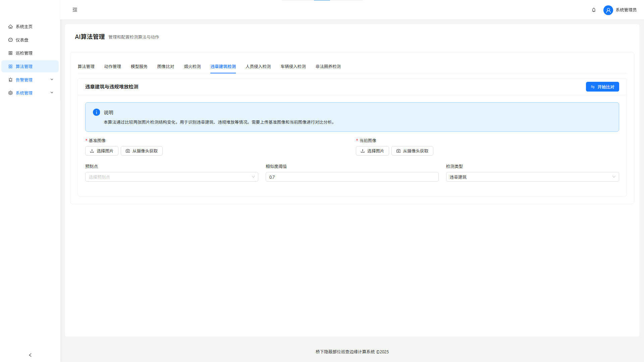Switch to the 图像比对 tab

coord(166,66)
